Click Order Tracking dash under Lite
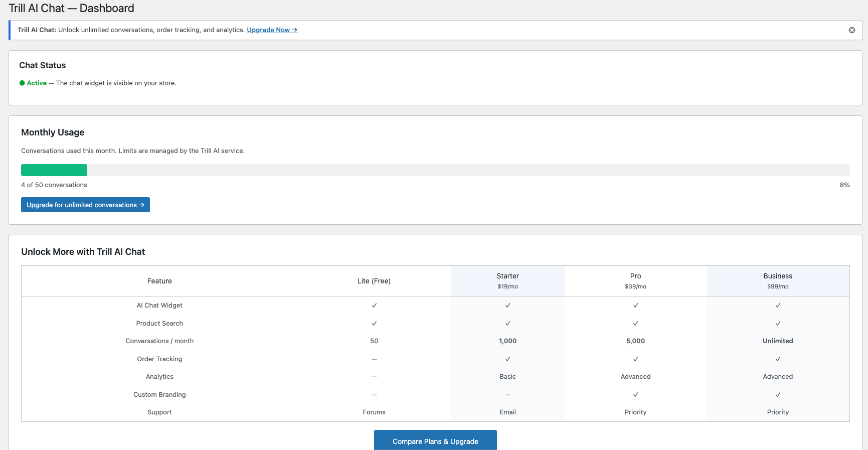Viewport: 868px width, 450px height. click(x=374, y=359)
